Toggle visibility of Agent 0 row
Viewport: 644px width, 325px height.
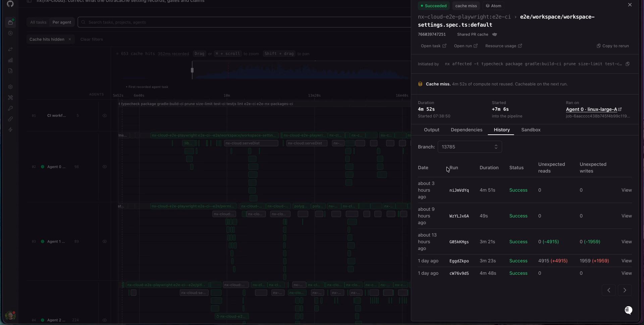click(x=105, y=167)
